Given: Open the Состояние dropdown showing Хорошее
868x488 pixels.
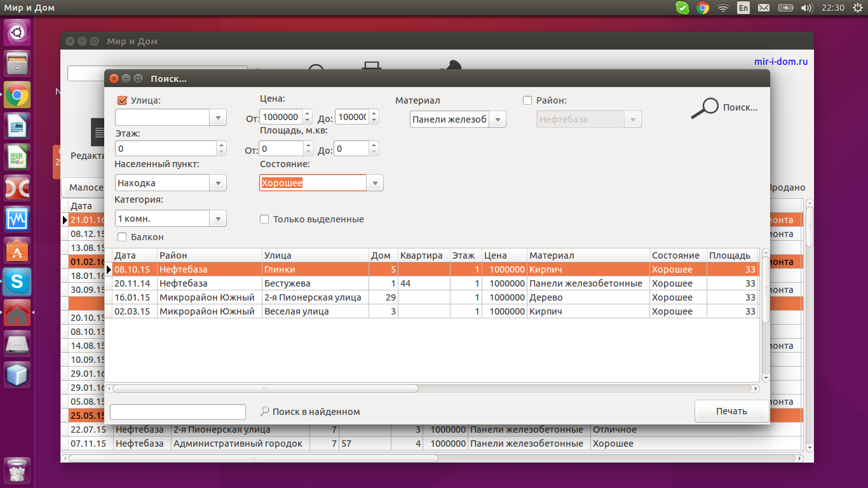Looking at the screenshot, I should click(375, 183).
